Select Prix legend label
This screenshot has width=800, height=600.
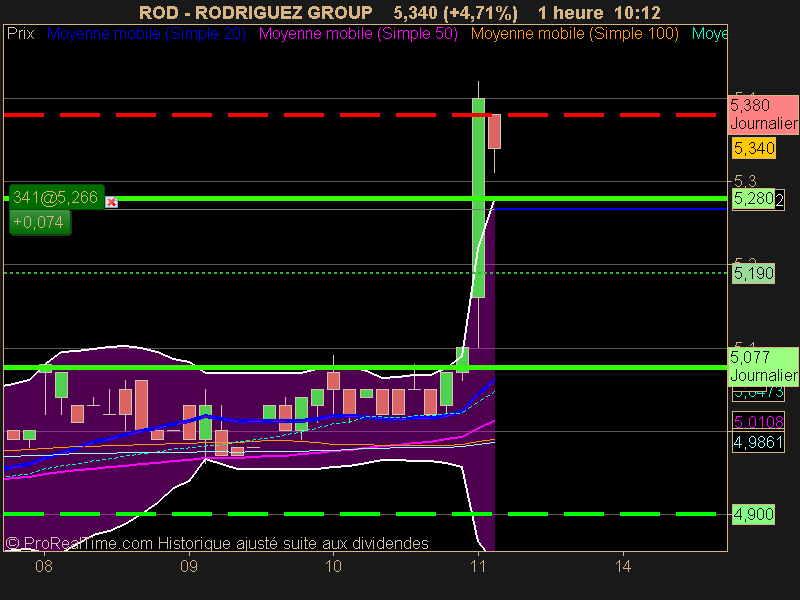point(21,34)
